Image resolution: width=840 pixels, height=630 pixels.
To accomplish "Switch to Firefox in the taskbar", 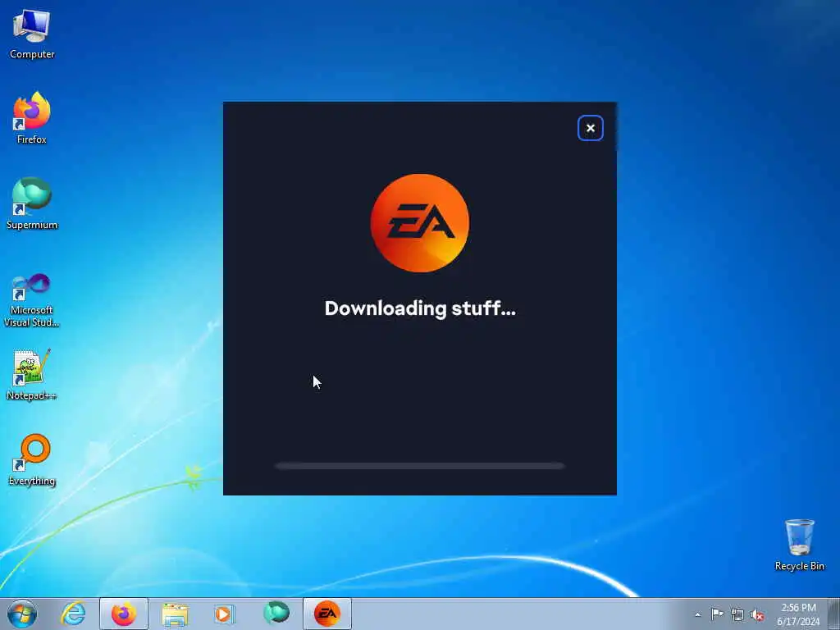I will coord(124,614).
